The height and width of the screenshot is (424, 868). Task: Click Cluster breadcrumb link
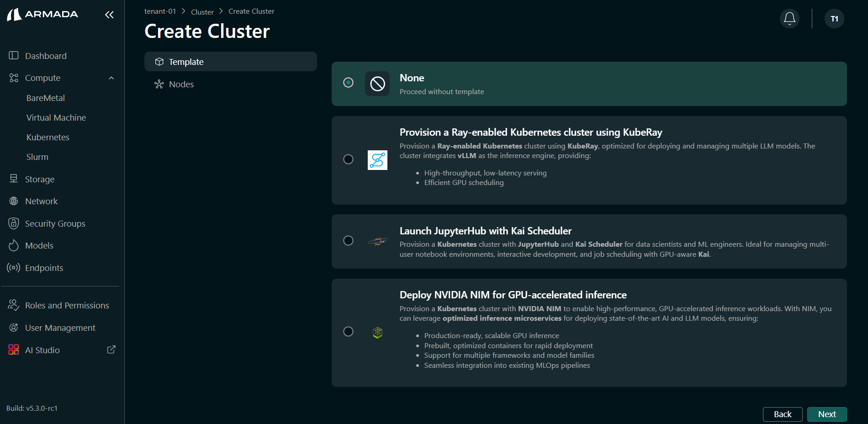click(x=202, y=12)
